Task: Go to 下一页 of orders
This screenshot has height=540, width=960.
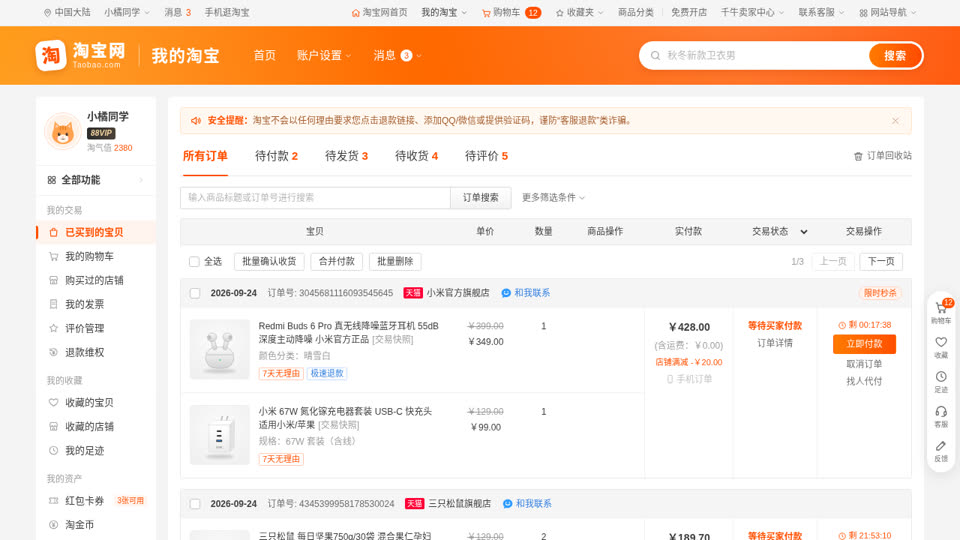Action: (x=881, y=261)
